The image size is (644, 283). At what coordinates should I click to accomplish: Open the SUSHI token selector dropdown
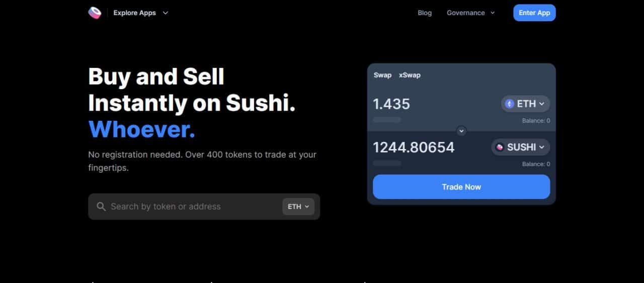pyautogui.click(x=520, y=147)
